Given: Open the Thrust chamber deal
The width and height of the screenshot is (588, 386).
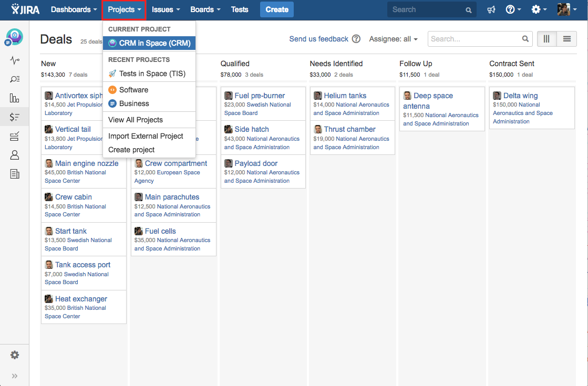Looking at the screenshot, I should pyautogui.click(x=349, y=129).
